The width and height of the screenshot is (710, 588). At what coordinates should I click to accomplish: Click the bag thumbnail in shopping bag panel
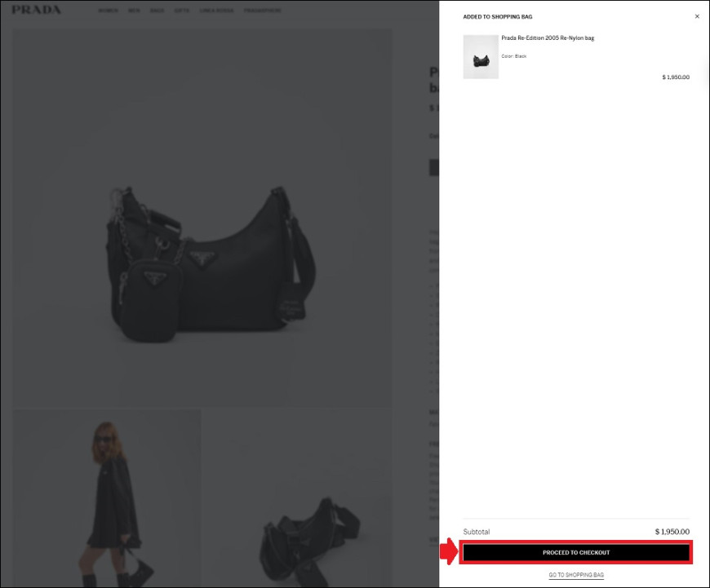point(481,57)
